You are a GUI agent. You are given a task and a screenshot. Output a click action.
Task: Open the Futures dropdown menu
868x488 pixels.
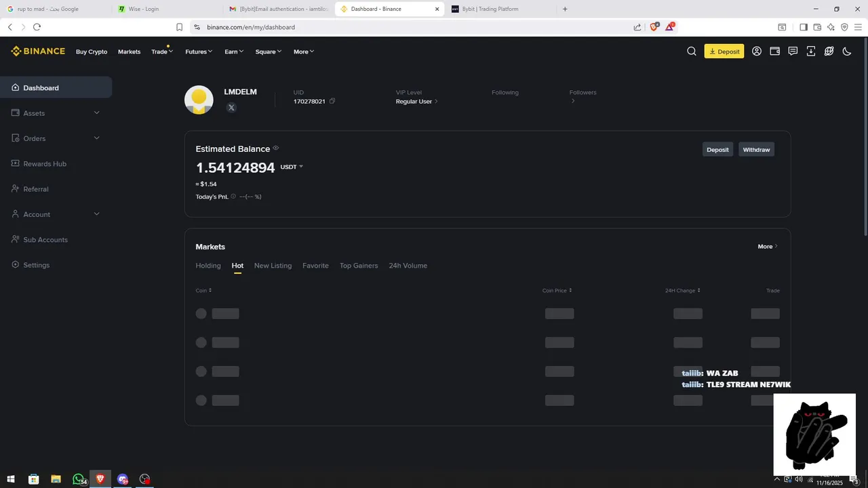(199, 52)
